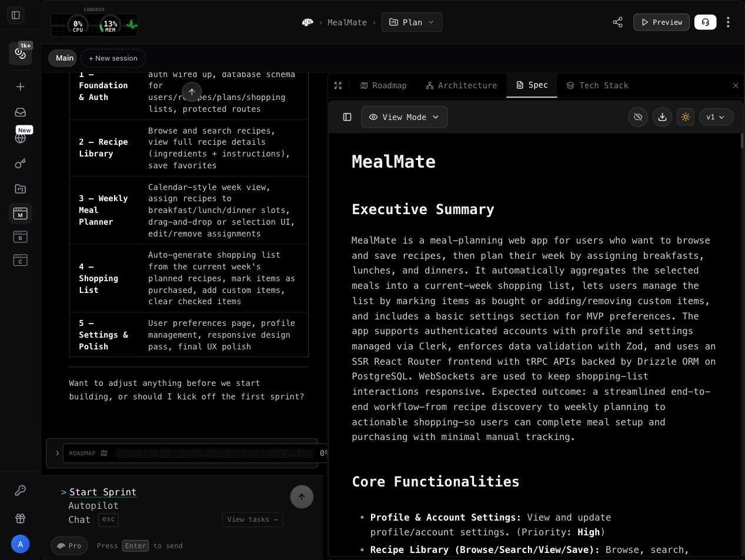Click 'Profile & Account Settings:' bullet text
The width and height of the screenshot is (745, 560).
446,518
